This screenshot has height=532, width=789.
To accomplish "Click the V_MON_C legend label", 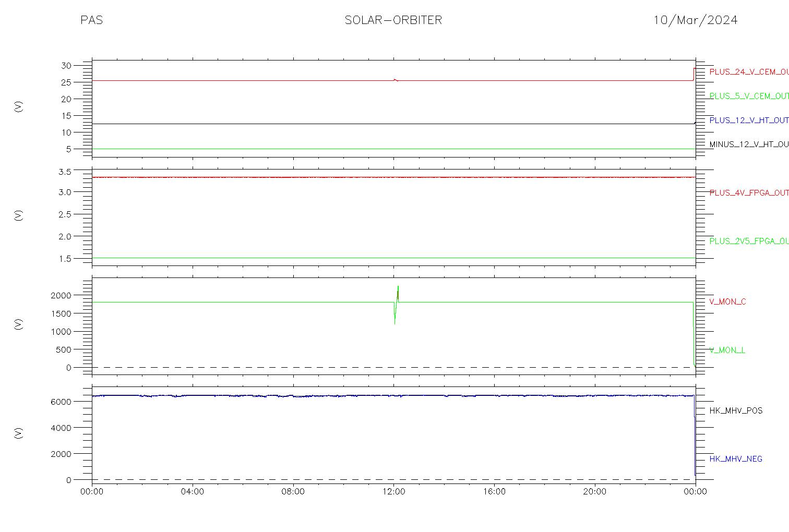I will 727,302.
